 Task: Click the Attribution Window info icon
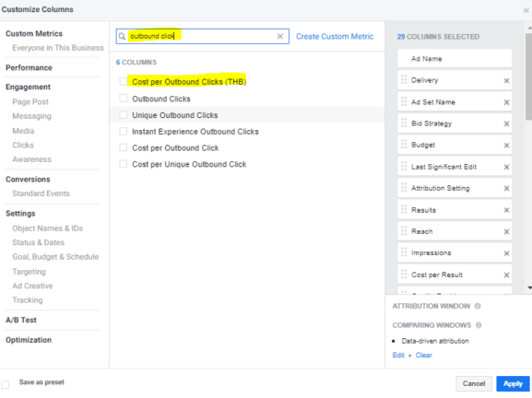point(478,306)
